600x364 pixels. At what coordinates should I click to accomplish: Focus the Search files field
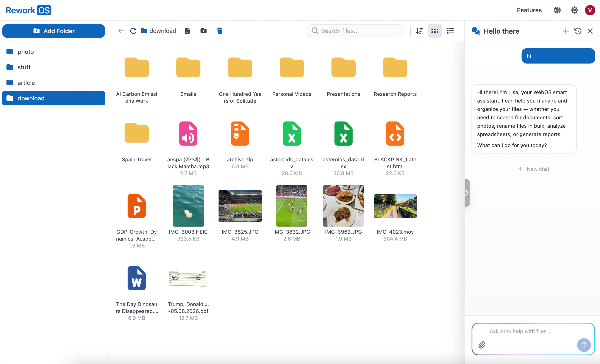(355, 31)
